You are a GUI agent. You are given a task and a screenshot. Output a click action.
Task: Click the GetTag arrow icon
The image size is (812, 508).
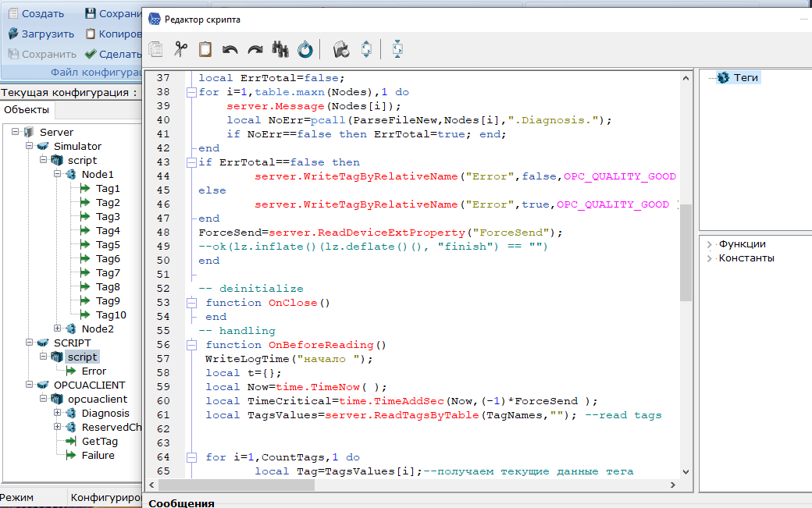[71, 441]
